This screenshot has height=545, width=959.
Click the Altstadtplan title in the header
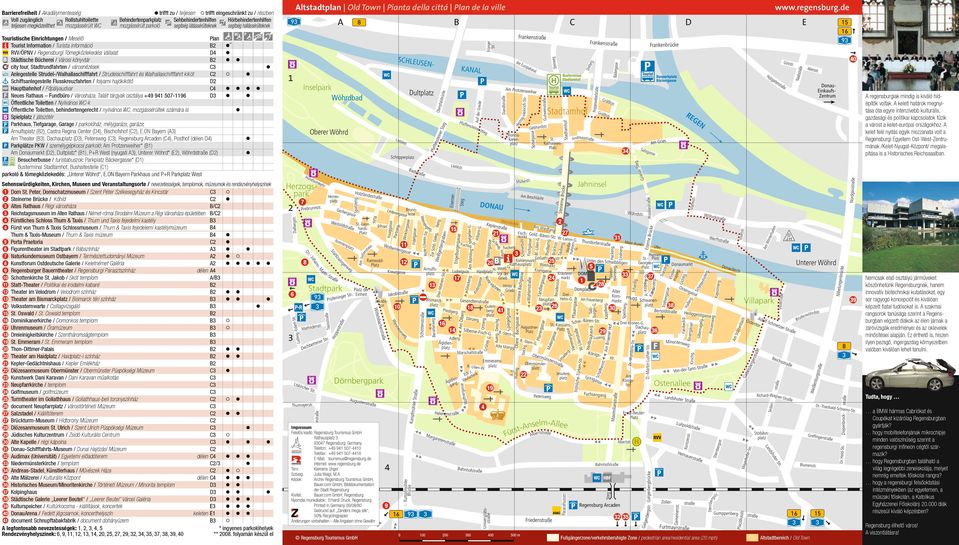pos(318,8)
